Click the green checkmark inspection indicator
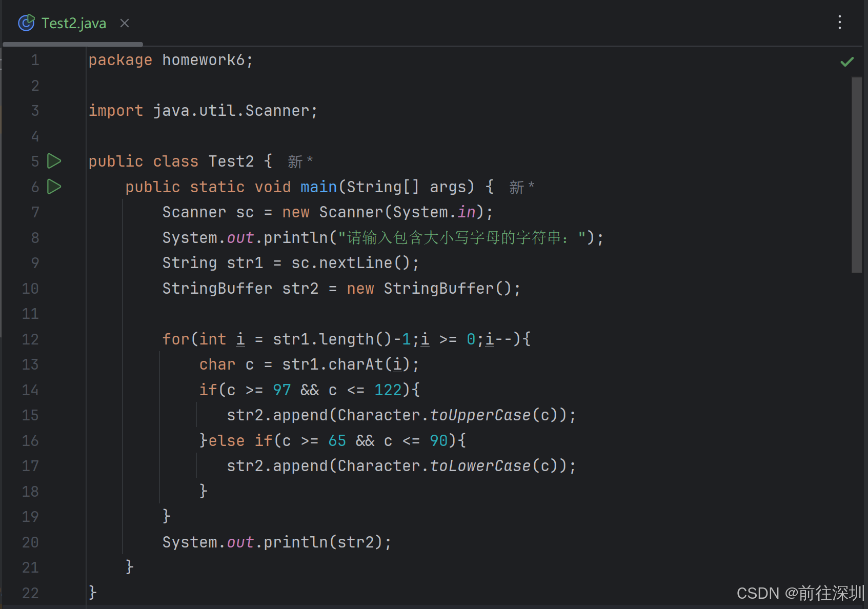The width and height of the screenshot is (868, 609). point(847,62)
